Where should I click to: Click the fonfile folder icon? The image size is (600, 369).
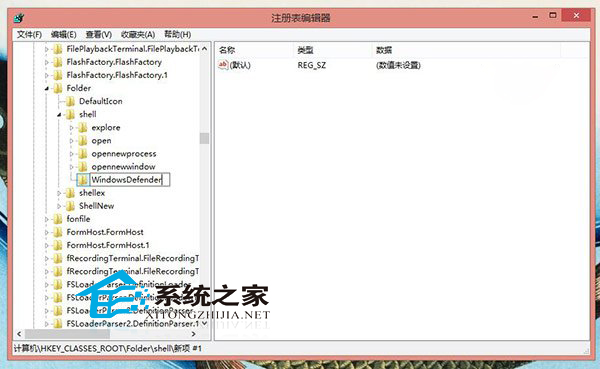58,219
